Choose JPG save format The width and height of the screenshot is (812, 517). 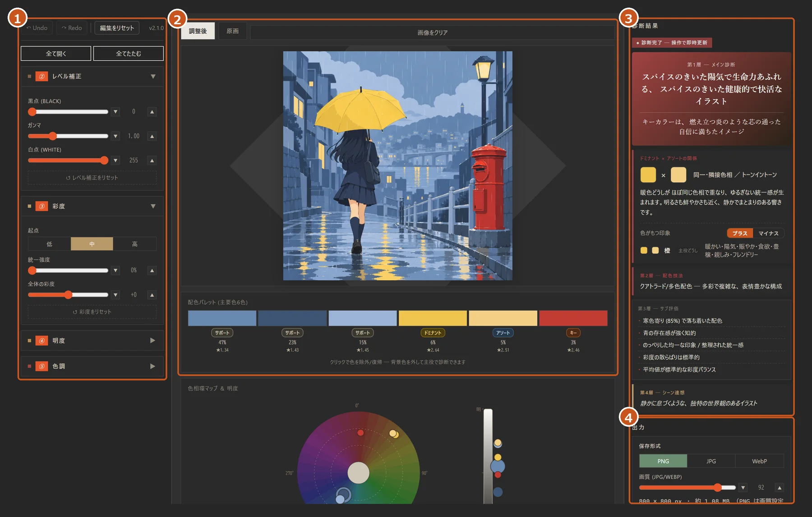711,461
